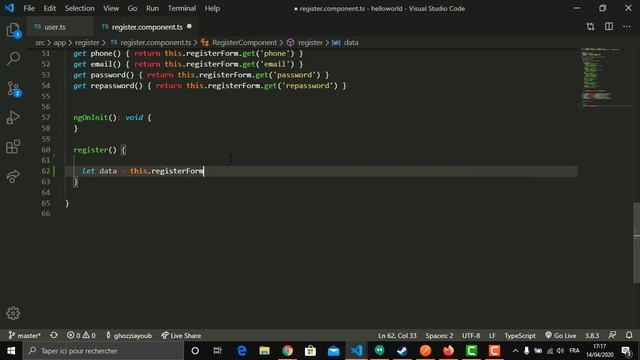Viewport: 640px width, 360px height.
Task: Open the Edit menu
Action: click(49, 8)
